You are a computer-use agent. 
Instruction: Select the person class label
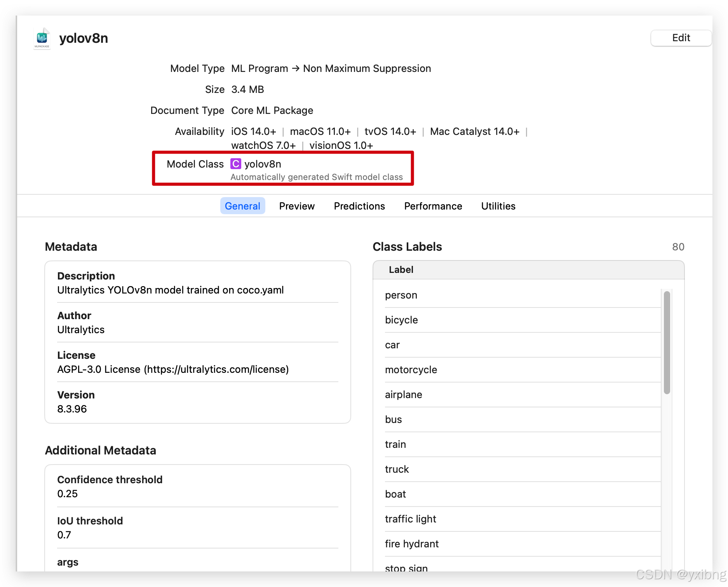pyautogui.click(x=401, y=295)
